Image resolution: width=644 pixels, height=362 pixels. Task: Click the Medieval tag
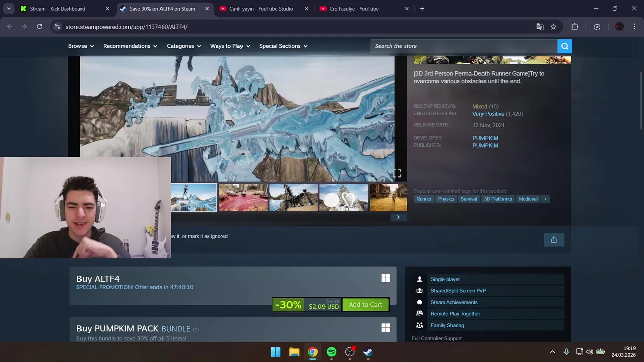[528, 199]
